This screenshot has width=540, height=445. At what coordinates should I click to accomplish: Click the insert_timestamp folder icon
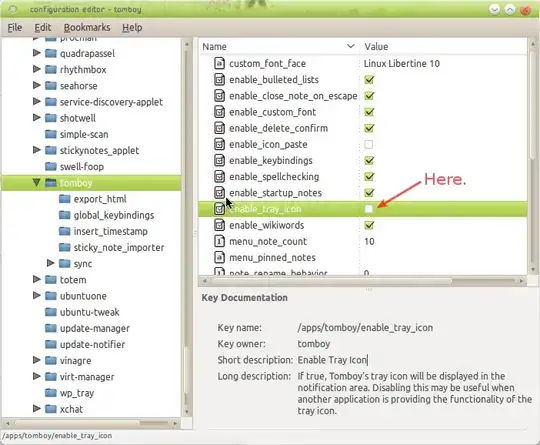pos(64,231)
